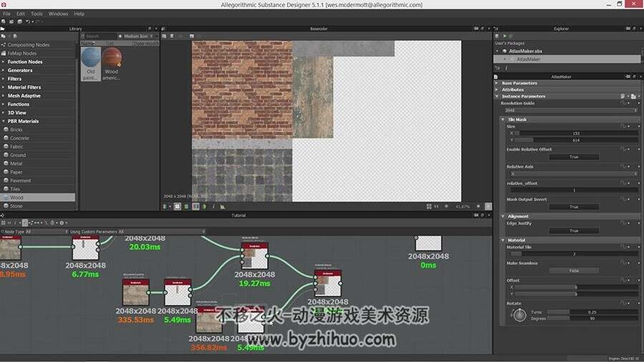The height and width of the screenshot is (362, 644).
Task: Select Wood american material thumbnail
Action: [x=112, y=64]
